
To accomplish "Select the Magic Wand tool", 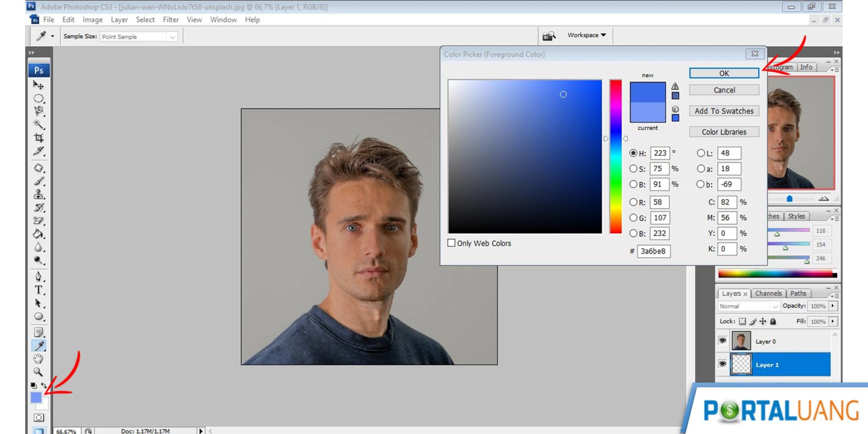I will (39, 124).
